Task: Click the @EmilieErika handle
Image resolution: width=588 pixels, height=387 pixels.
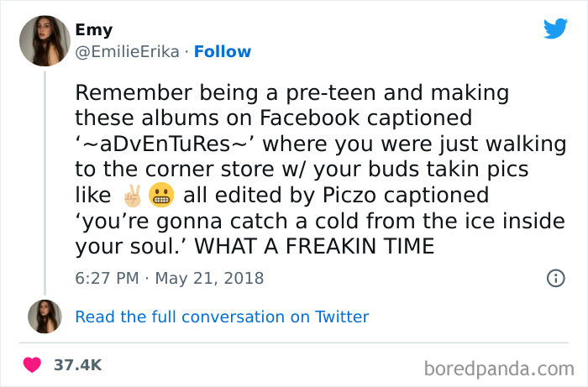Action: [127, 52]
